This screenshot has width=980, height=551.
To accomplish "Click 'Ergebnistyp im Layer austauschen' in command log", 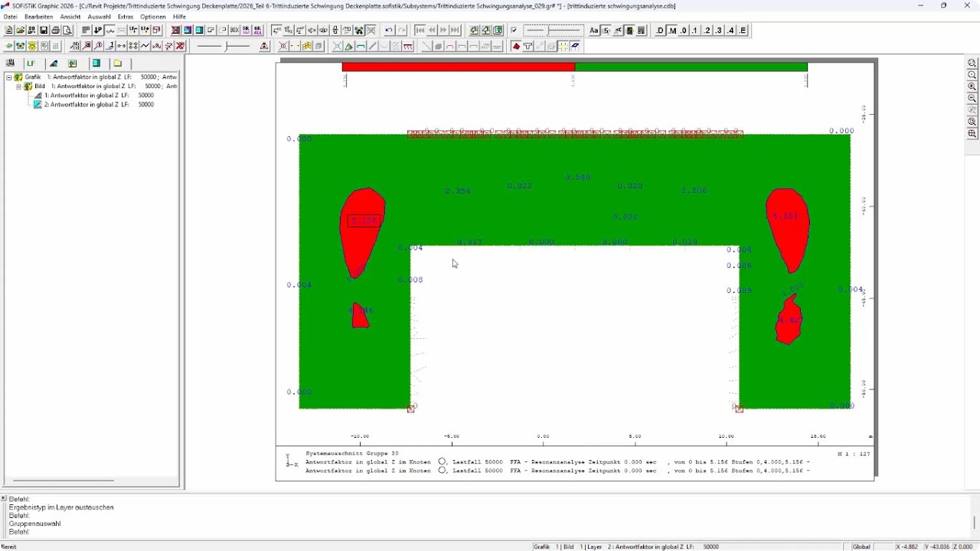I will 61,507.
